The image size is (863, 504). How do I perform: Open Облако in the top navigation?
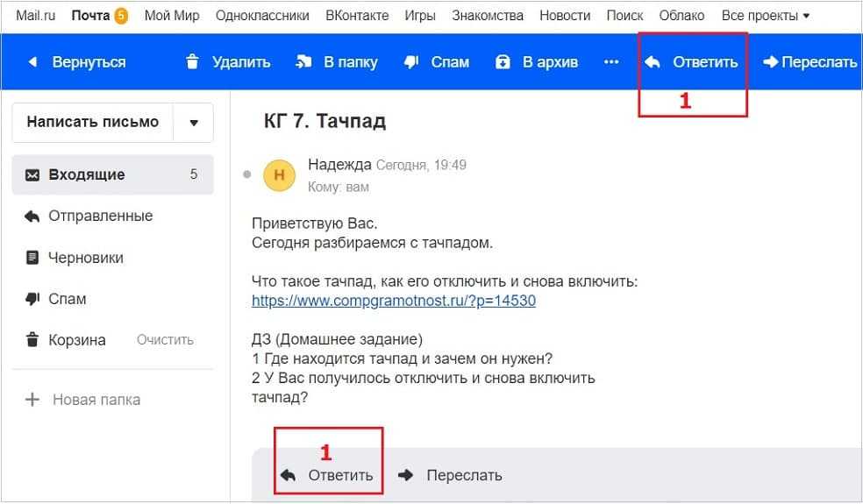(x=681, y=16)
